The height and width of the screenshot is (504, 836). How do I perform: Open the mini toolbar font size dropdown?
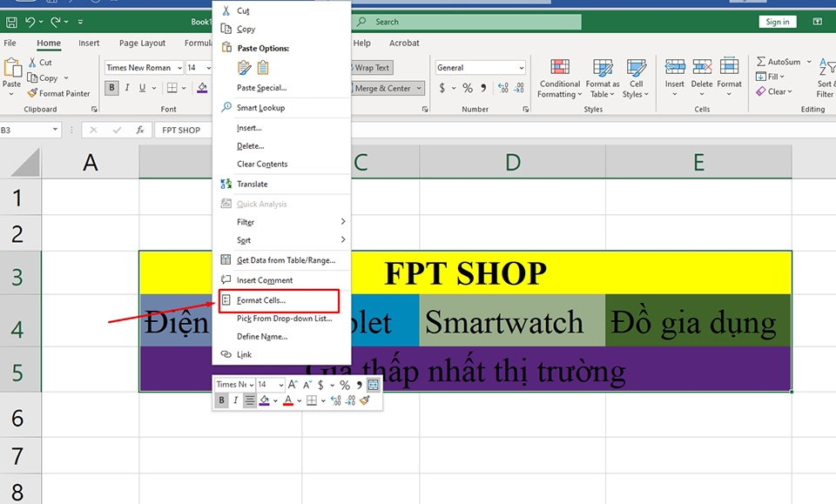[x=281, y=385]
